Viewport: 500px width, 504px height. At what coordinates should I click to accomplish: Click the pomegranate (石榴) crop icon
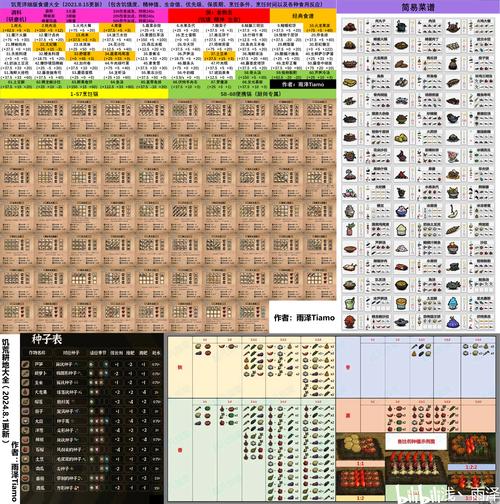[x=26, y=449]
